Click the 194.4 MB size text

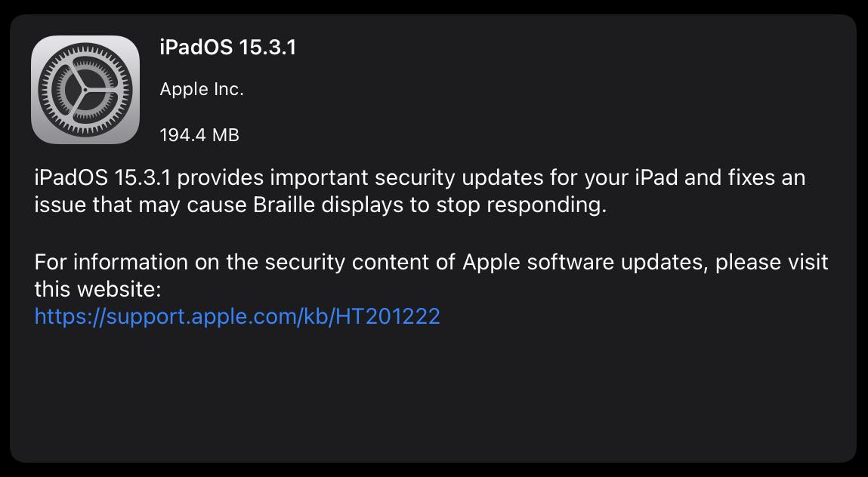(x=199, y=136)
